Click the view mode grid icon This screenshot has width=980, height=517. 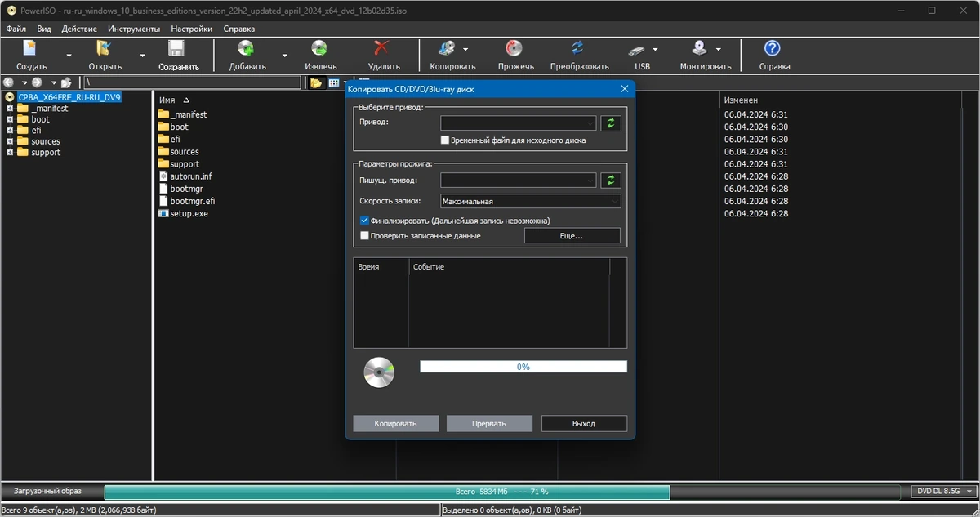click(x=334, y=82)
